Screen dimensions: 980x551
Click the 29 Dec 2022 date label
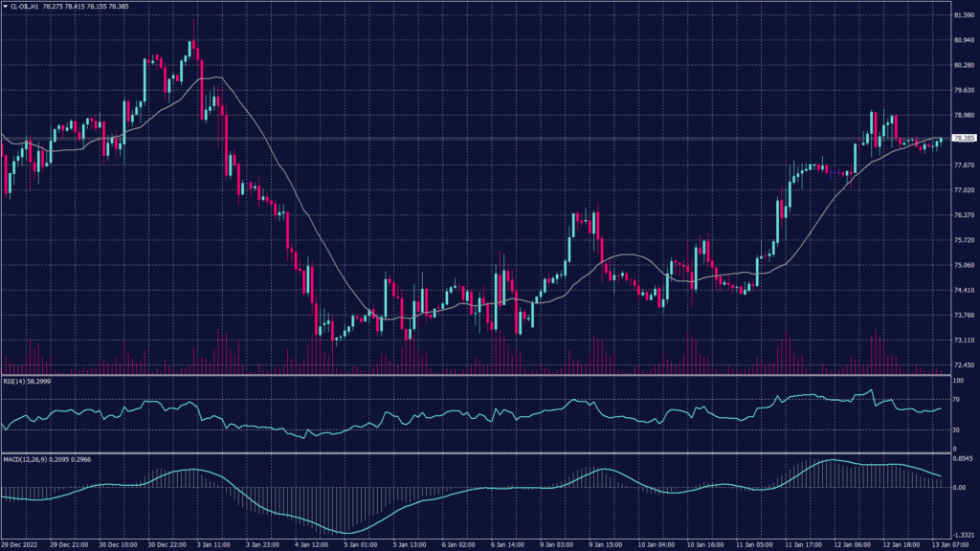pos(21,544)
